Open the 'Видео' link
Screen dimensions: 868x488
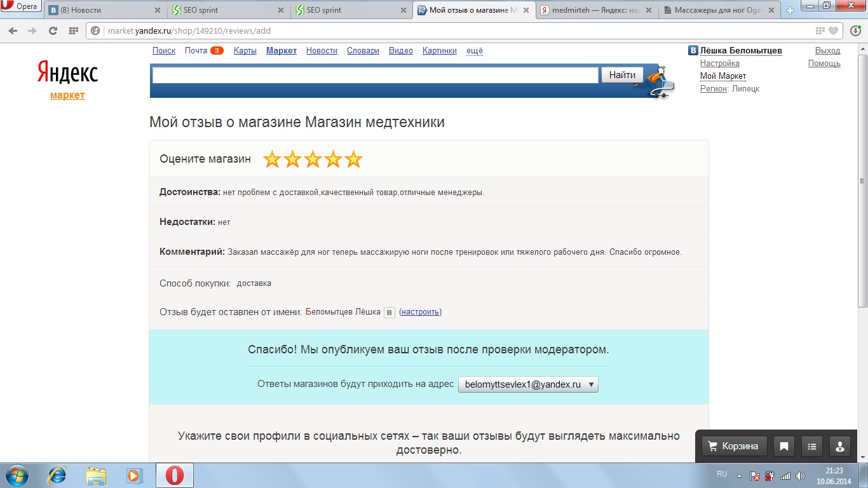tap(401, 51)
